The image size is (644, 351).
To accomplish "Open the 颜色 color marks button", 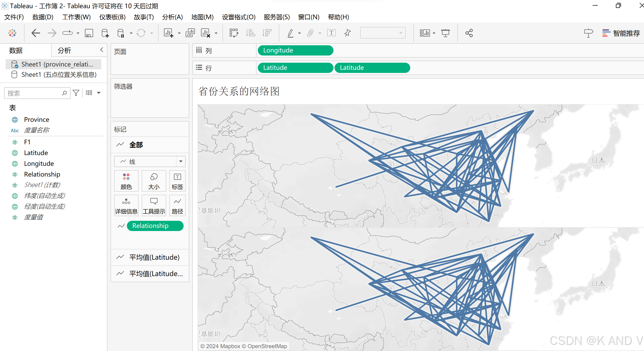I will coord(126,181).
